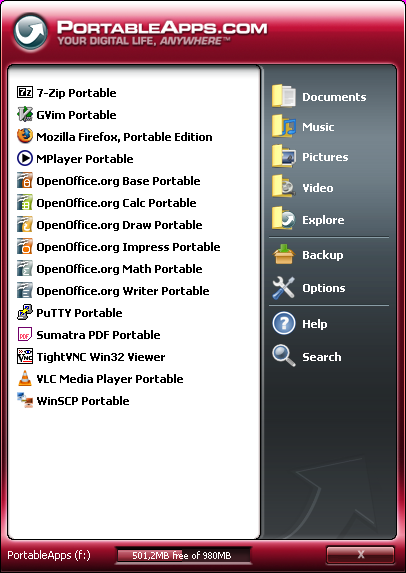This screenshot has width=406, height=573.
Task: Click the 7-Zip Portable icon
Action: tap(25, 92)
